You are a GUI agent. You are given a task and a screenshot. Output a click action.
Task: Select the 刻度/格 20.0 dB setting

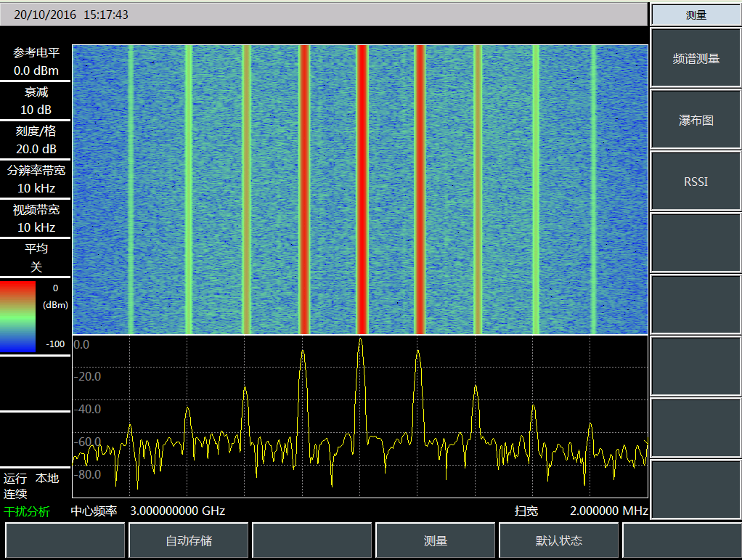(36, 140)
